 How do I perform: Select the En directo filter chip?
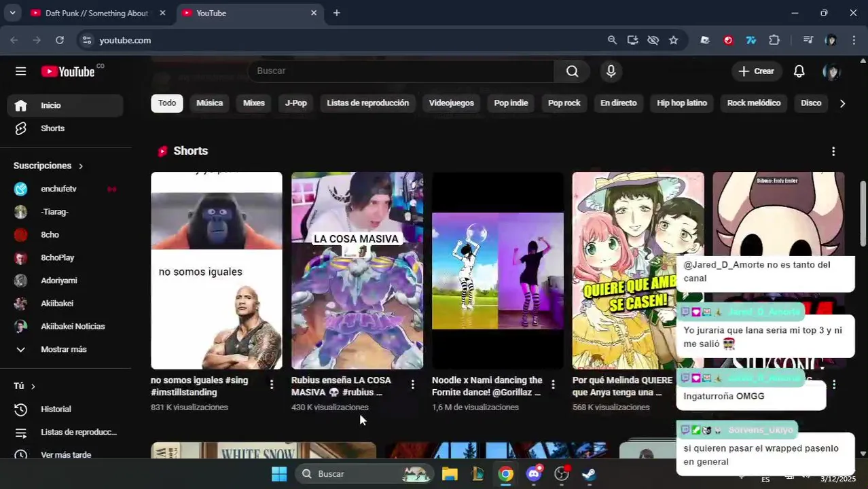click(x=618, y=103)
